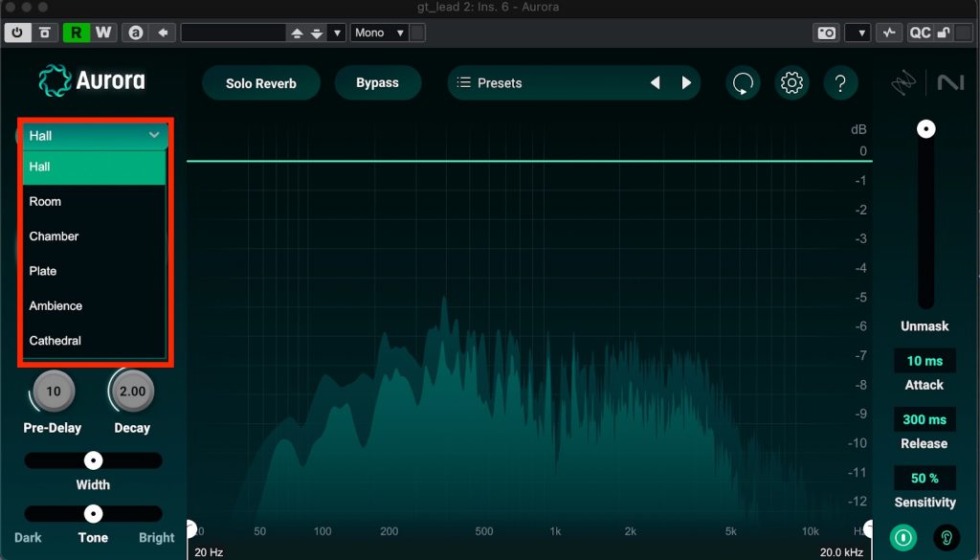Click the Native Instruments logo icon
Image resolution: width=980 pixels, height=560 pixels.
950,83
